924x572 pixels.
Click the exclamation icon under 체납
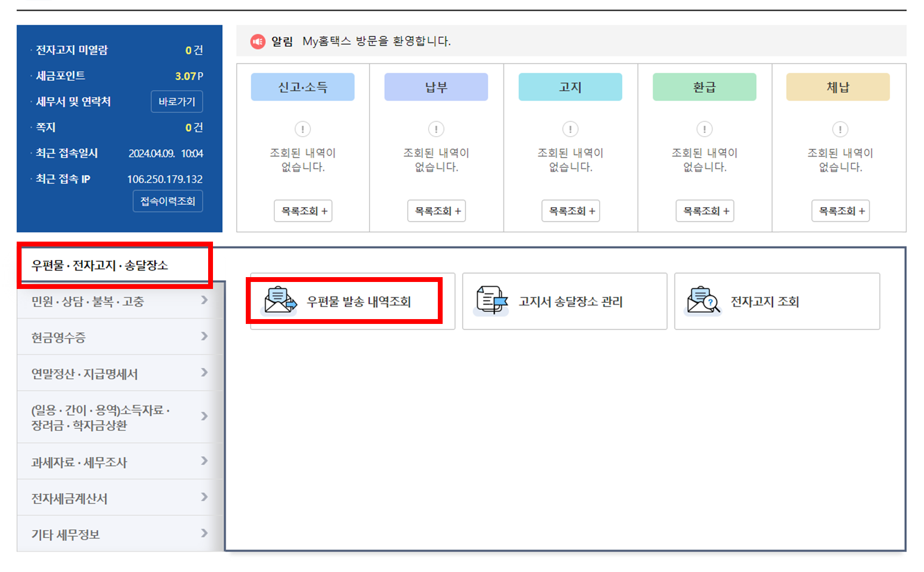pos(840,129)
